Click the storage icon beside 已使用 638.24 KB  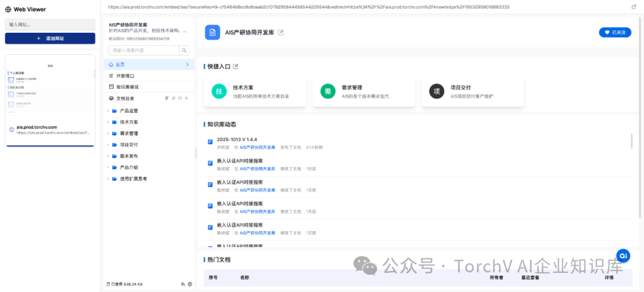click(x=108, y=284)
